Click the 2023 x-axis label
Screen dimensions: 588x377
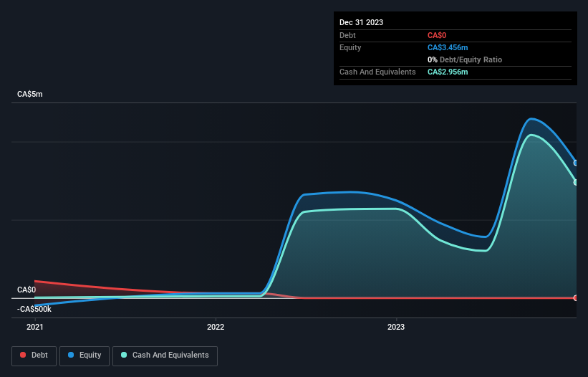(396, 327)
